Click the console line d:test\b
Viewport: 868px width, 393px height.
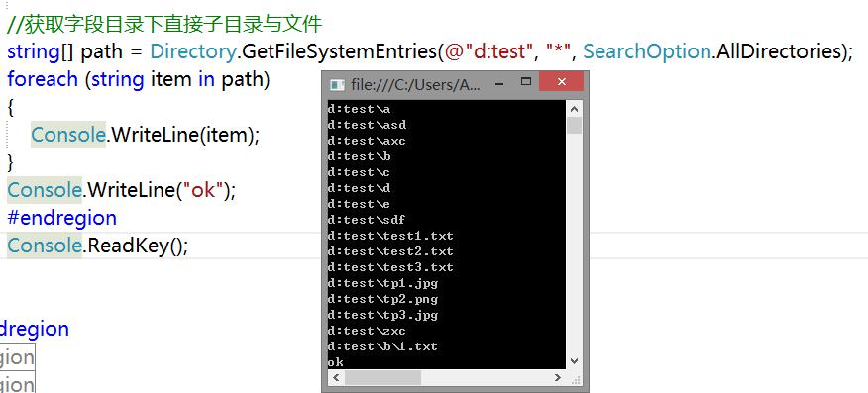click(359, 156)
